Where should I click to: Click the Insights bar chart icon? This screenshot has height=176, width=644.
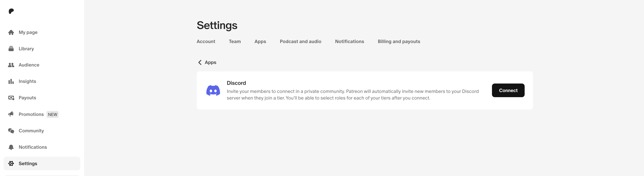tap(11, 81)
